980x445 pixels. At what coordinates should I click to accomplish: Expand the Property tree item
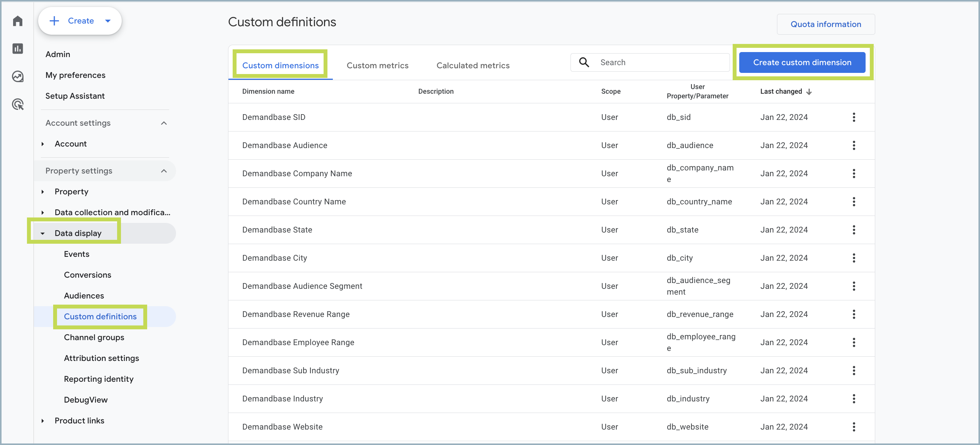(43, 192)
